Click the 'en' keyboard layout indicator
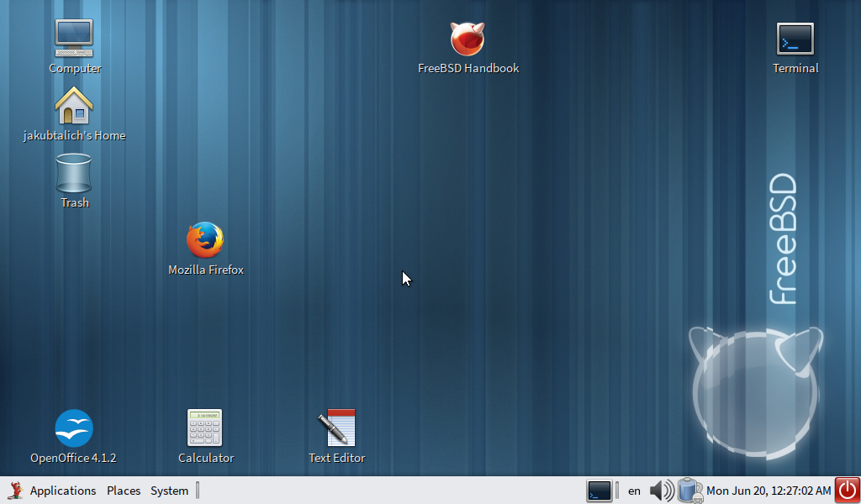Viewport: 861px width, 504px height. coord(634,491)
